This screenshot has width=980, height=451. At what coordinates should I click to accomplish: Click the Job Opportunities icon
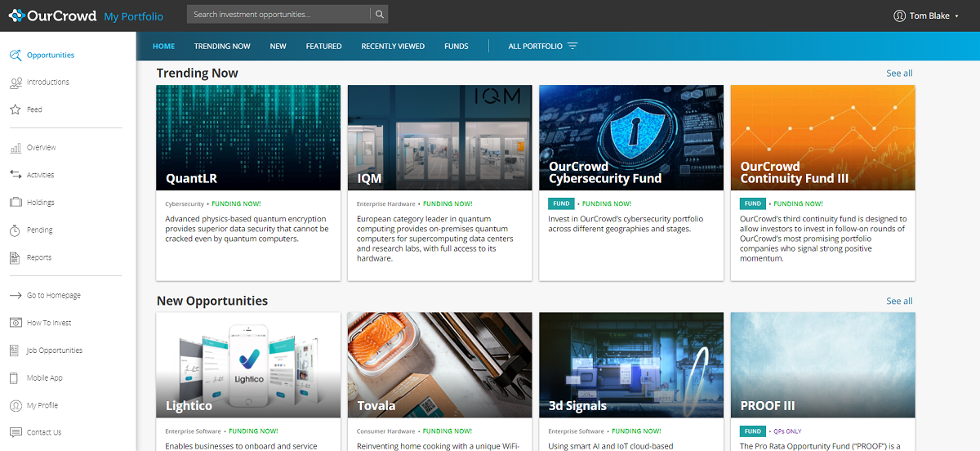16,351
